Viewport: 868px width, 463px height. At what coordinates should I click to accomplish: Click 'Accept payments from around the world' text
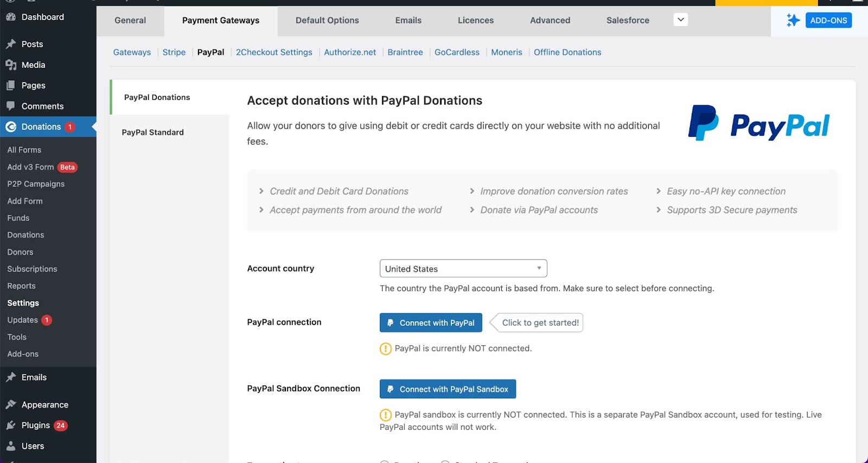pos(355,210)
